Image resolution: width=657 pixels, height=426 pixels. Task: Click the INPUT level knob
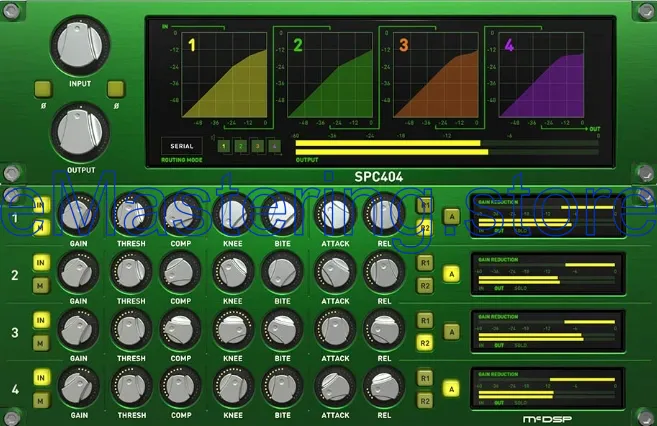click(80, 45)
